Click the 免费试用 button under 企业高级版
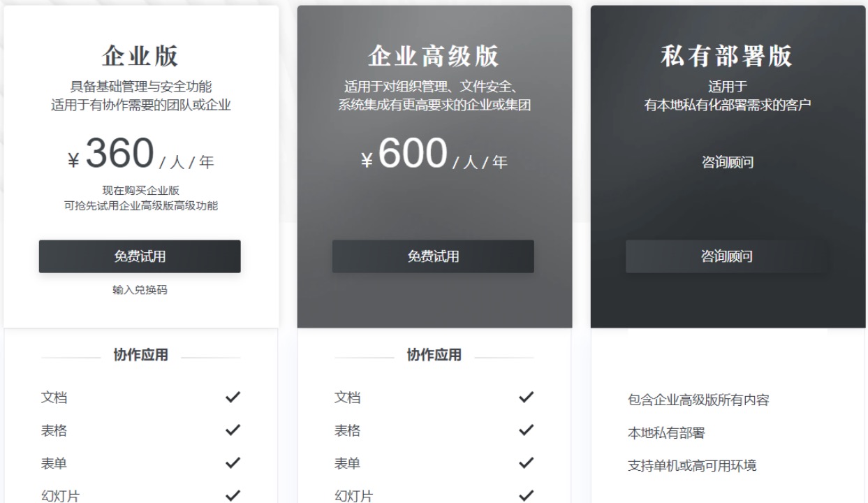The height and width of the screenshot is (503, 868). click(433, 256)
